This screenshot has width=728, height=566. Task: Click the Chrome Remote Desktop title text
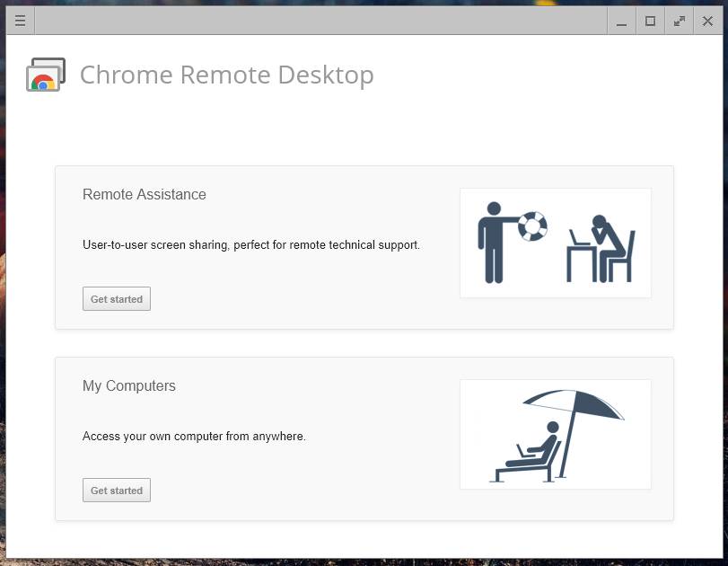click(226, 75)
